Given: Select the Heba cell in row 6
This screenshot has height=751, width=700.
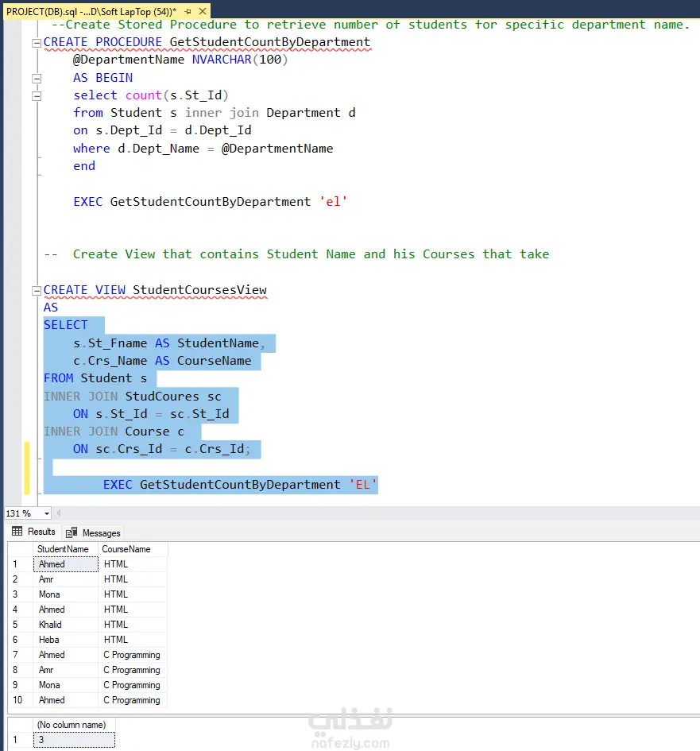Looking at the screenshot, I should tap(66, 640).
